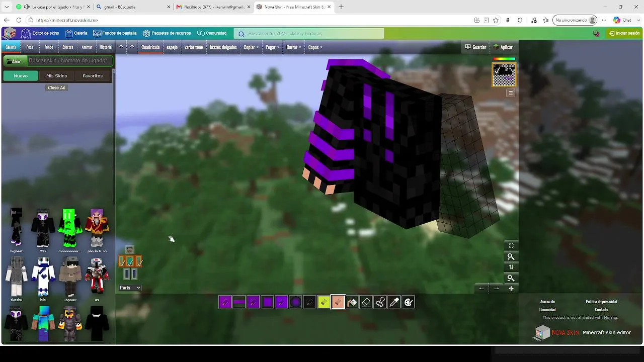The image size is (644, 362).
Task: Toggle the right leg part
Action: click(134, 274)
